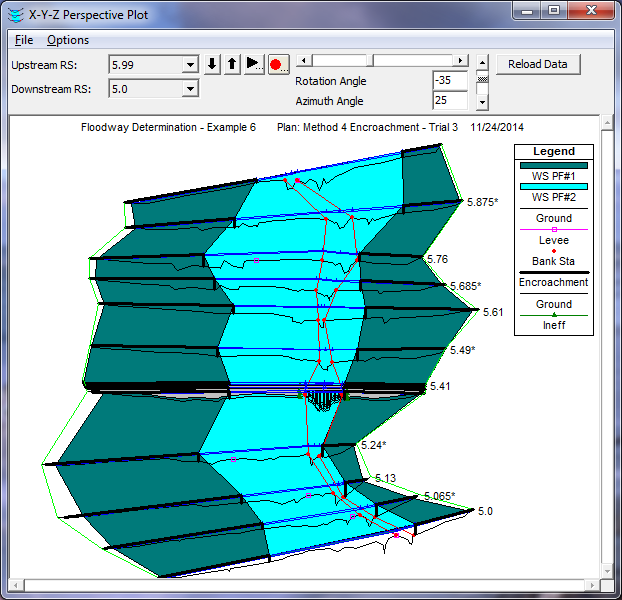Click the Rotation Angle value field
622x600 pixels.
click(x=450, y=80)
